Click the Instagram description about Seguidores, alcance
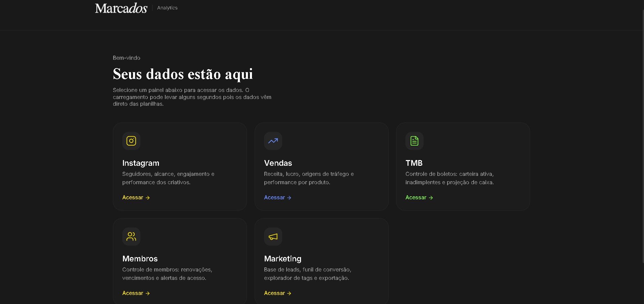Viewport: 644px width, 304px height. (168, 178)
